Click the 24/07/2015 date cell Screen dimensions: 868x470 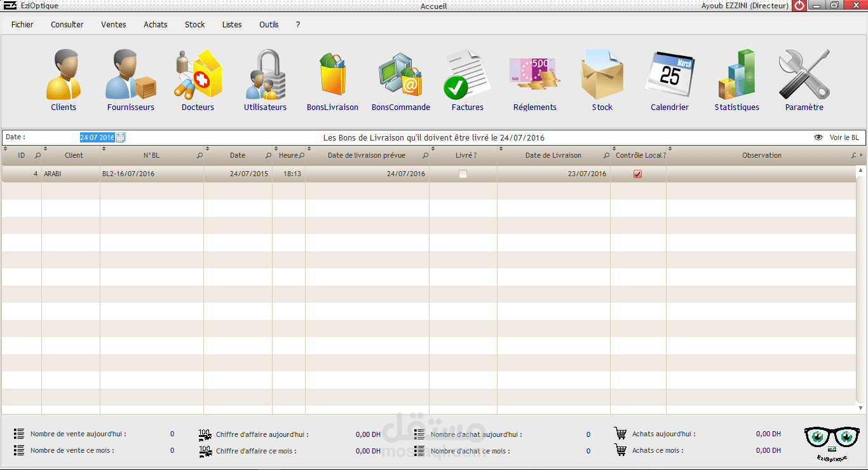pos(238,174)
